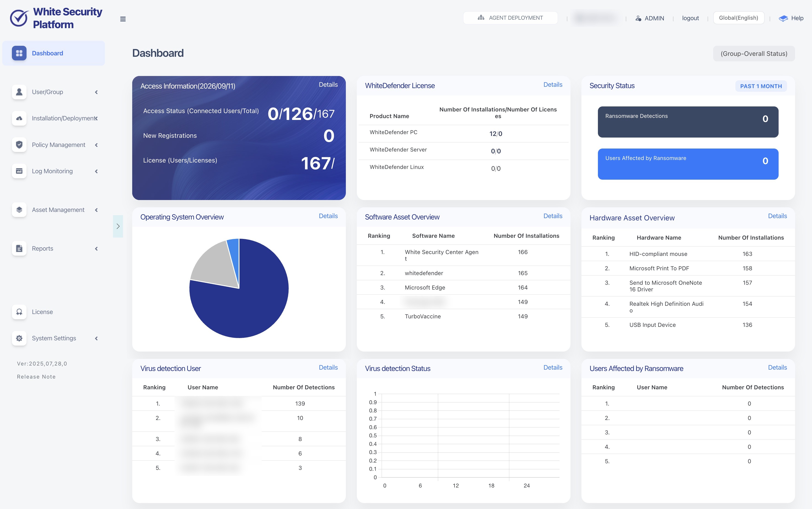Click the side panel arrow tab

(118, 226)
